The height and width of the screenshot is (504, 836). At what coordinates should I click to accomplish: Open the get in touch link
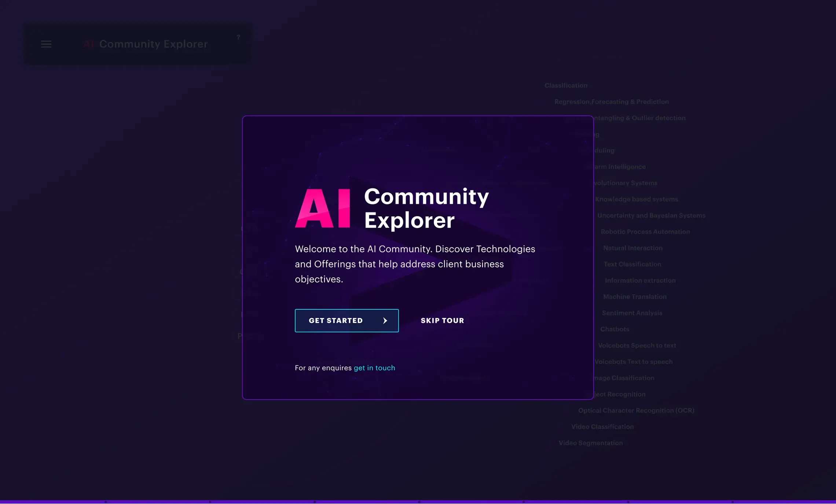pos(374,368)
